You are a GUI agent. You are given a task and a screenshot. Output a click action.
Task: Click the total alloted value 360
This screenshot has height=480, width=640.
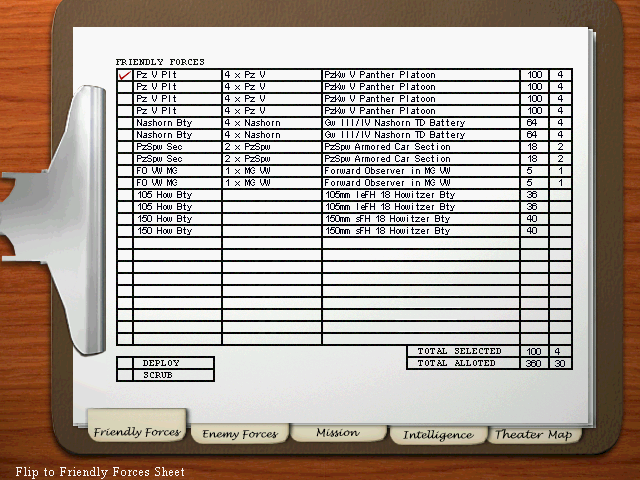(x=533, y=363)
